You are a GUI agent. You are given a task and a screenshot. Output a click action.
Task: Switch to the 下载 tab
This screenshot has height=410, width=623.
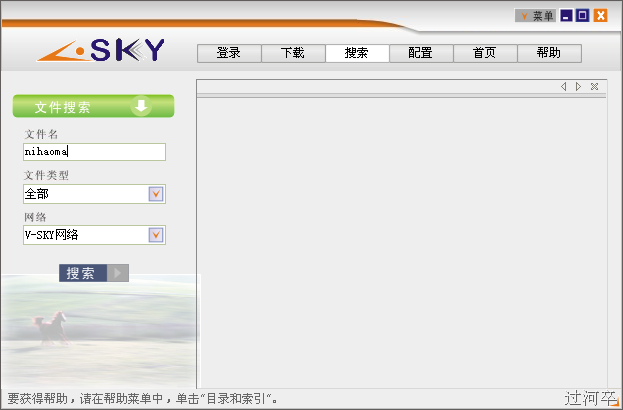pyautogui.click(x=293, y=53)
